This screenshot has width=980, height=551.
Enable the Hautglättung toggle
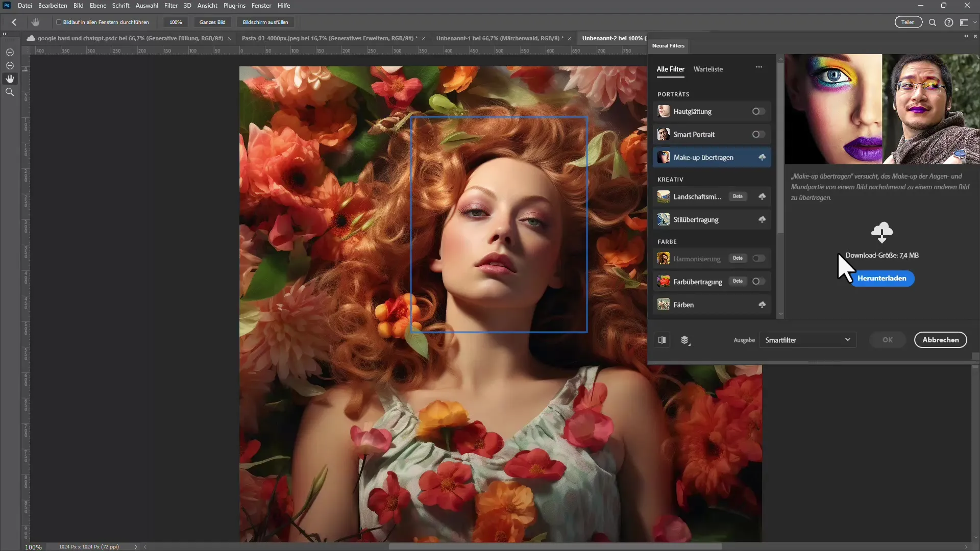[758, 111]
